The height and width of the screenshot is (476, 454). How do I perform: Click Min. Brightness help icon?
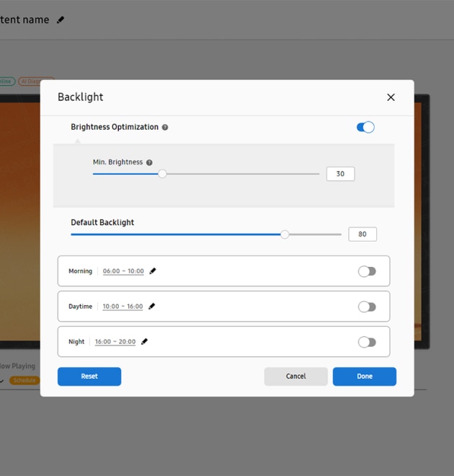tap(150, 163)
